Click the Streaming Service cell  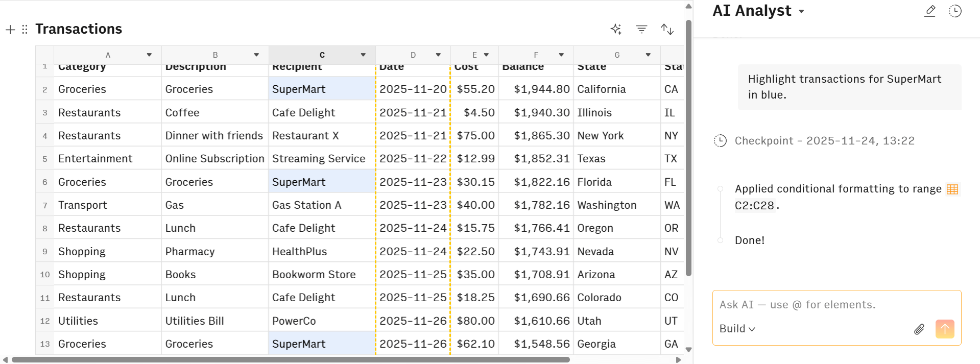(x=322, y=158)
